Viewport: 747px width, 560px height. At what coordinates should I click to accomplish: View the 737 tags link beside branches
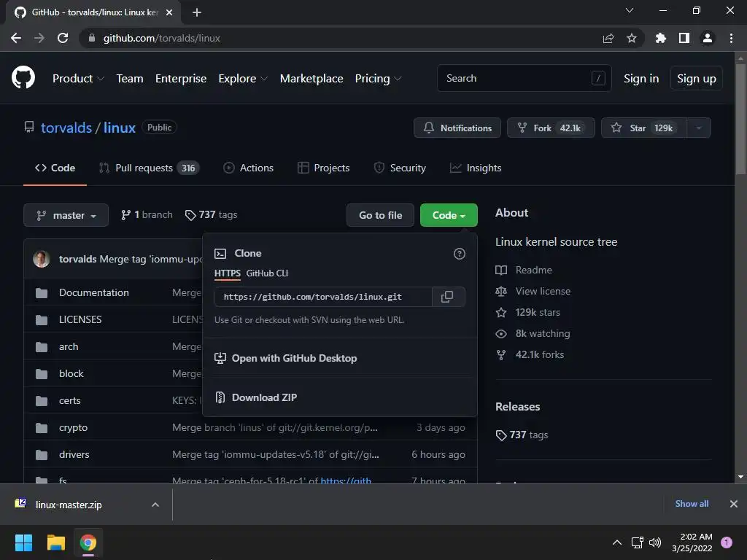(211, 215)
